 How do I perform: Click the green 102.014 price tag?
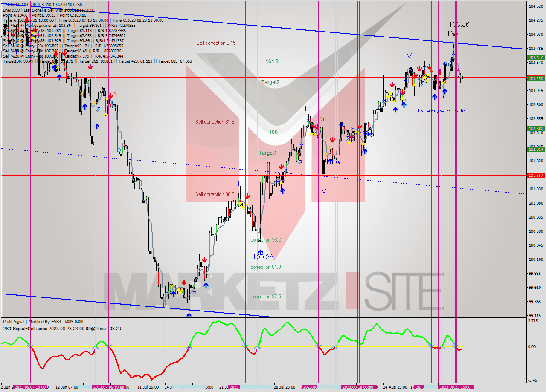(536, 149)
